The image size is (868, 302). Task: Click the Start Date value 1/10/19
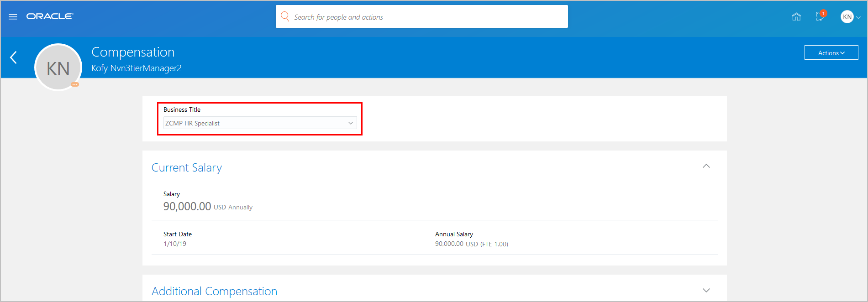(x=175, y=244)
